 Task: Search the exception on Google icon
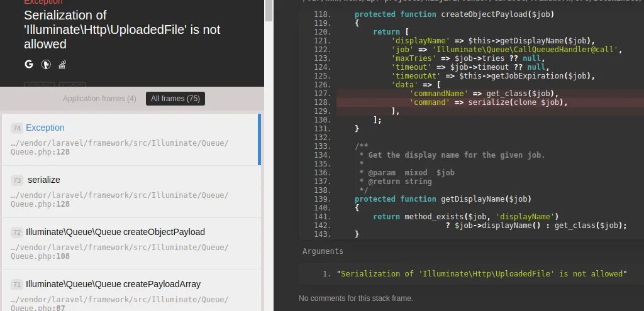coord(29,65)
